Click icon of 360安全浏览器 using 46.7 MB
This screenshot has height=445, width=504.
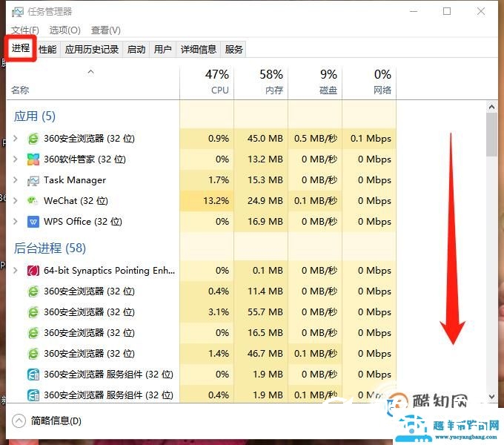coord(33,354)
